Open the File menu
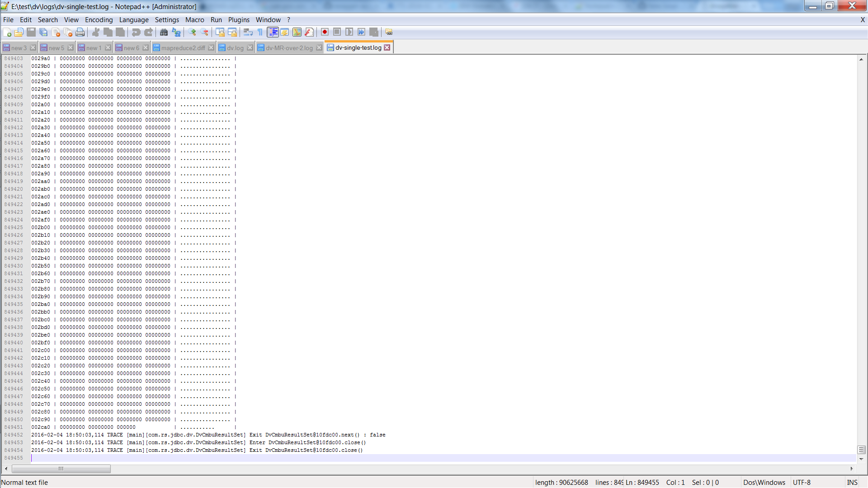 8,20
